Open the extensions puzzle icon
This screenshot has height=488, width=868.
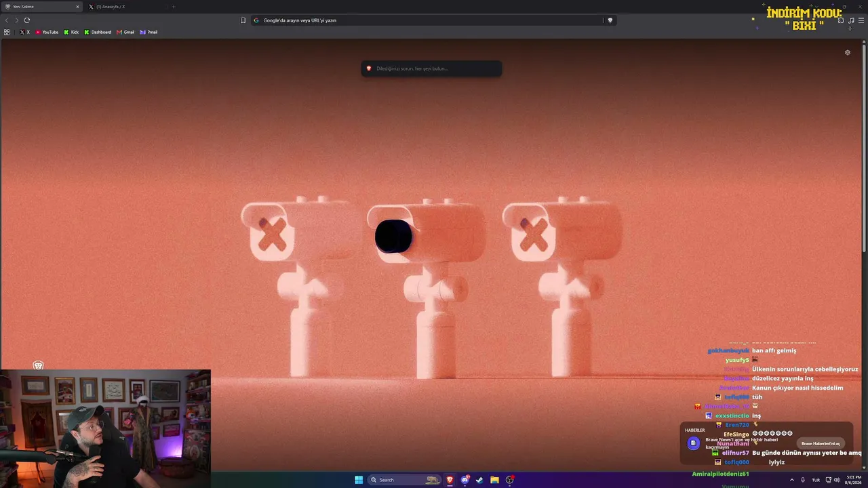[841, 20]
